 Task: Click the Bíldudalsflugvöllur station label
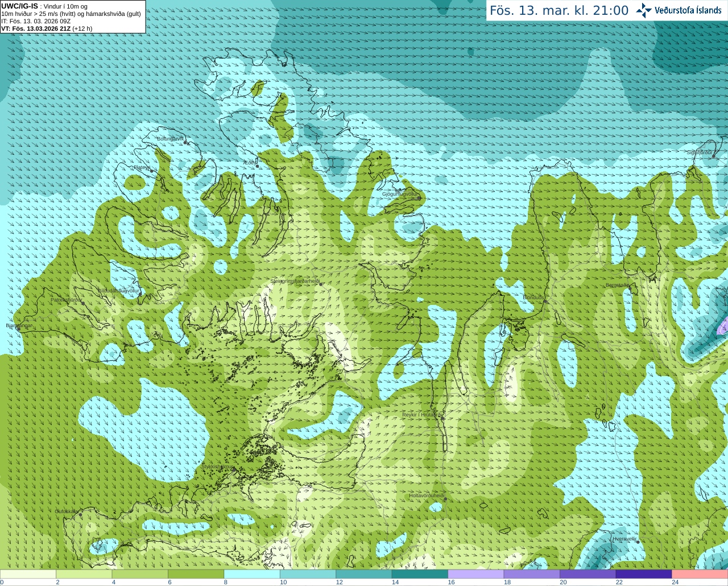(118, 290)
